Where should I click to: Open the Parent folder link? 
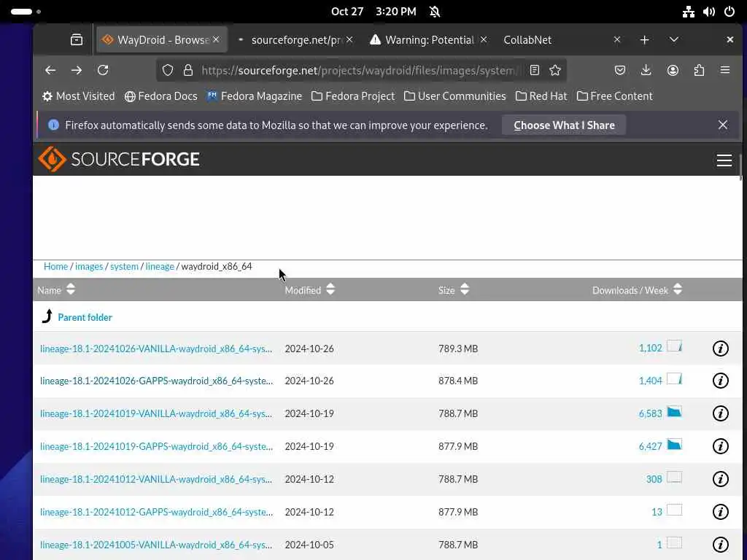click(x=85, y=317)
